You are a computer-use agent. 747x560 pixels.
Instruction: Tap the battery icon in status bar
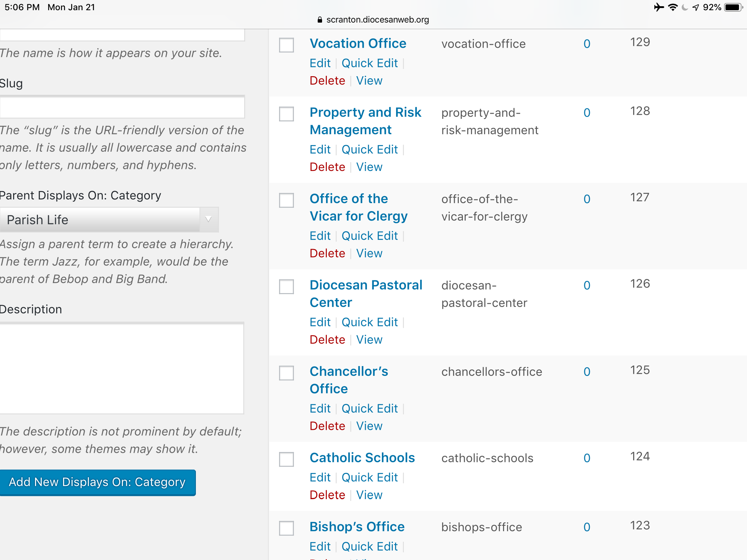[x=733, y=7]
